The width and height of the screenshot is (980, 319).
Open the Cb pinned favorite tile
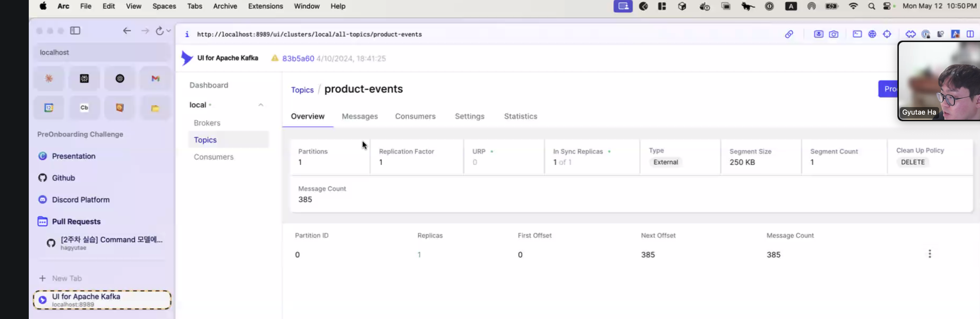[84, 108]
